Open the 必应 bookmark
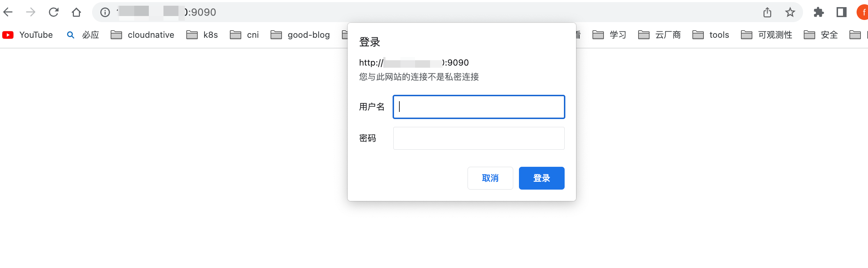868x268 pixels. [x=83, y=35]
